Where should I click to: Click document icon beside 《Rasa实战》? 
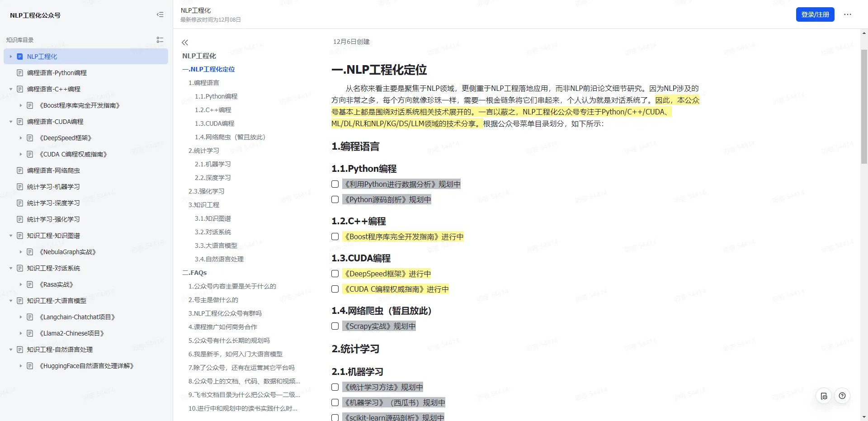30,284
